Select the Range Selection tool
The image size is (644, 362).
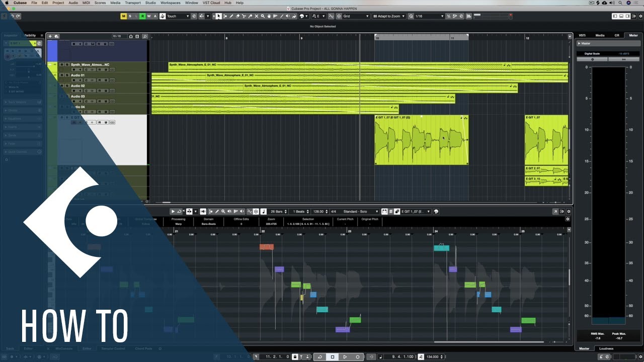[225, 16]
